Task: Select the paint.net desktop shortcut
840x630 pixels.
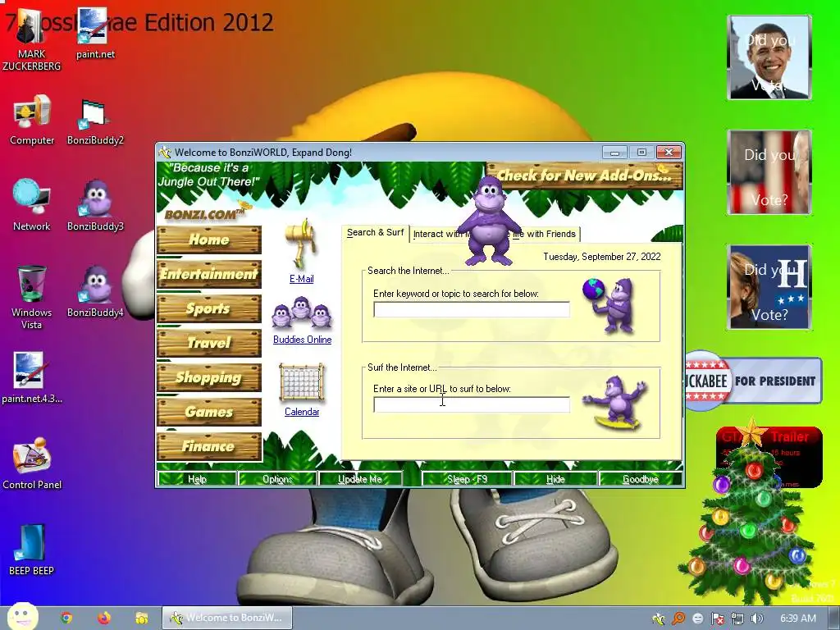Action: [95, 34]
